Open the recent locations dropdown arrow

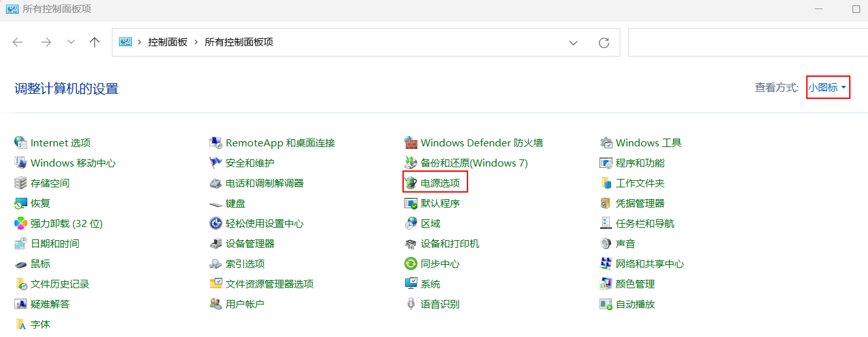pyautogui.click(x=72, y=42)
